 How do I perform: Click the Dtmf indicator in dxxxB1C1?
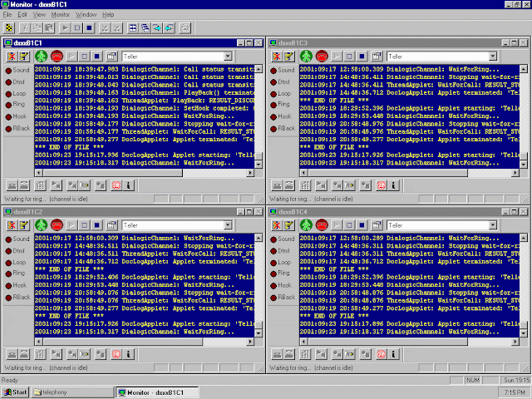coord(15,81)
